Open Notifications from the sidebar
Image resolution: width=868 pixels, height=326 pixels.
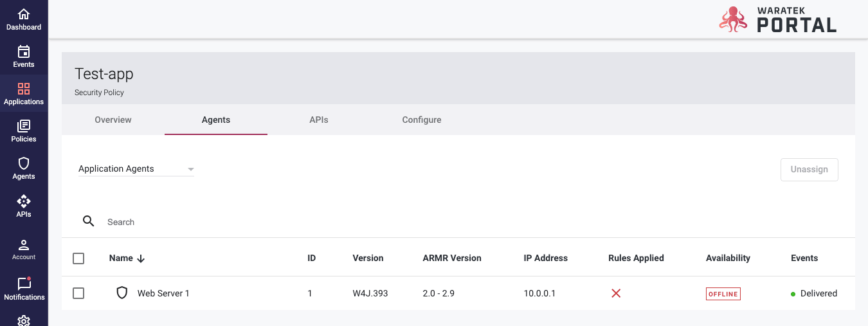pos(24,289)
